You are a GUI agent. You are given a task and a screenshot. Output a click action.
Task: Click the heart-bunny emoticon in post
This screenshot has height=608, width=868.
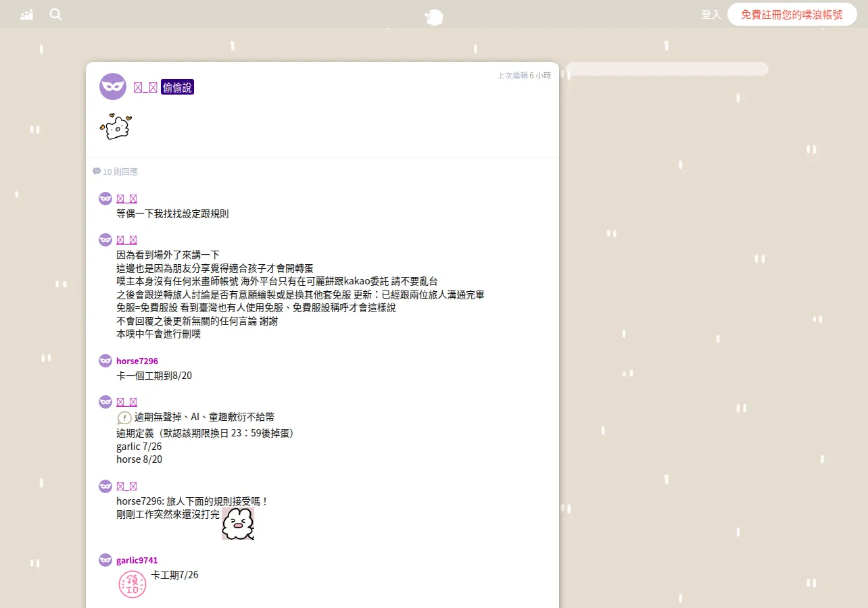coord(116,126)
